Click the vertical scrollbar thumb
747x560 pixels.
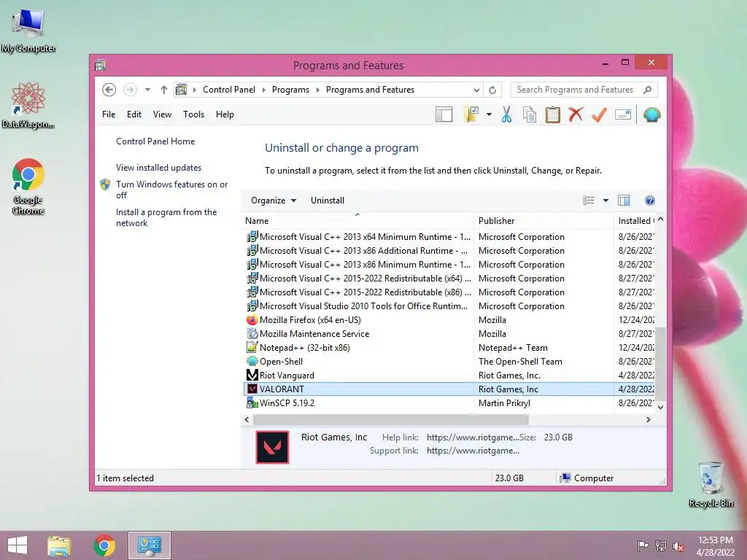(x=660, y=364)
